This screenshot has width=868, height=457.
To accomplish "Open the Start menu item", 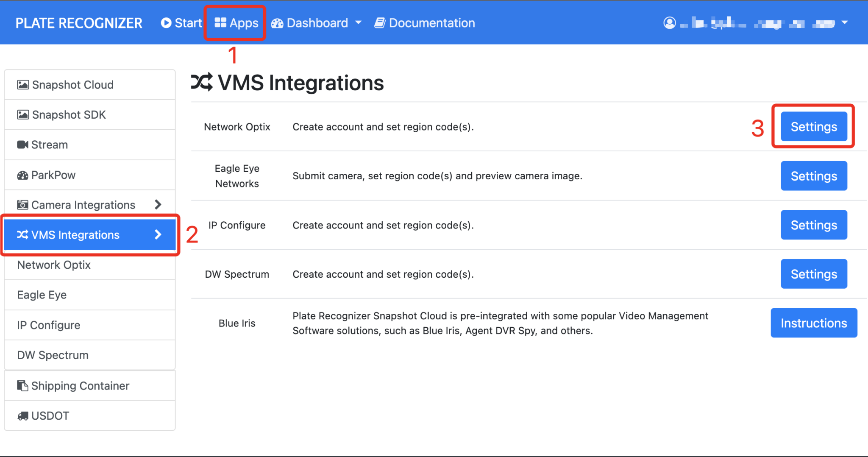I will pos(181,23).
